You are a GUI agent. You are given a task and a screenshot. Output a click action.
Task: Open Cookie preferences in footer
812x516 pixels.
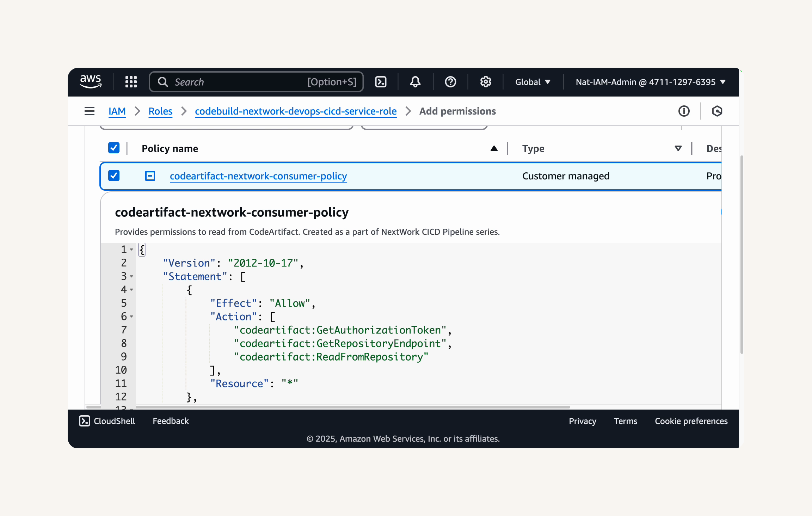point(691,421)
